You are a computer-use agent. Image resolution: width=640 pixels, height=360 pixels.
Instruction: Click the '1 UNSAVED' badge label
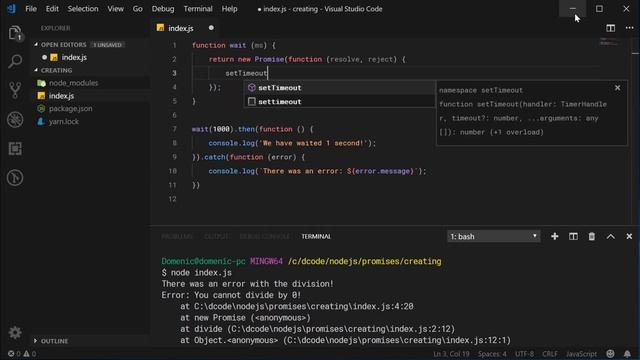(107, 44)
